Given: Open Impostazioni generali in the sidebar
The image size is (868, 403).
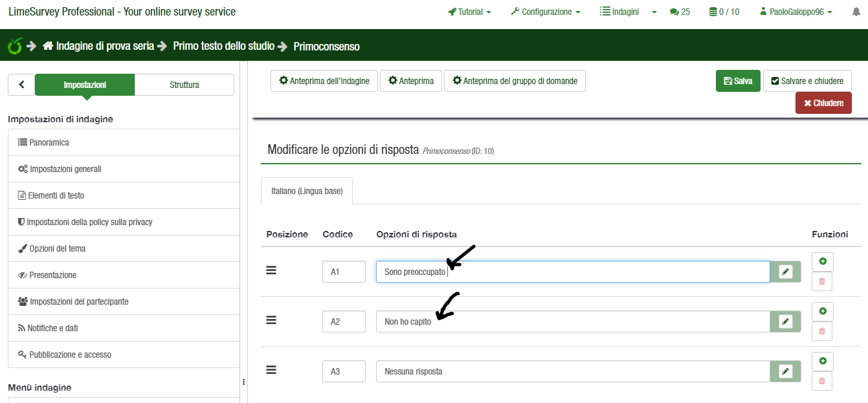Looking at the screenshot, I should (65, 169).
